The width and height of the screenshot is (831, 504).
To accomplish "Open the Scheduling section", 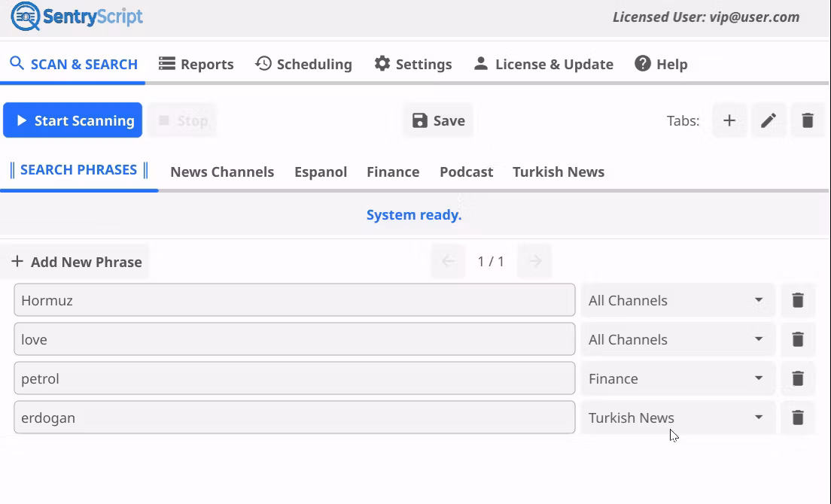I will pyautogui.click(x=303, y=64).
